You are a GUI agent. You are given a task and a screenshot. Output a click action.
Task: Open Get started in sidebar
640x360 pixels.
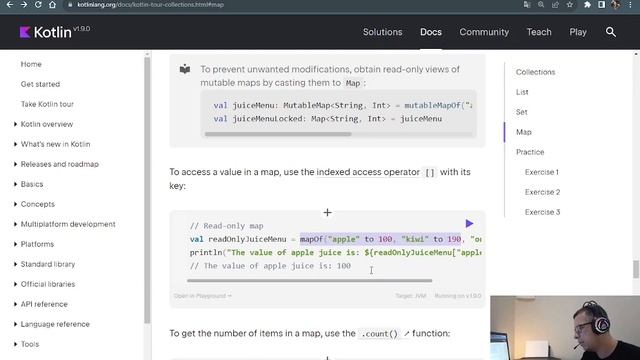point(40,84)
